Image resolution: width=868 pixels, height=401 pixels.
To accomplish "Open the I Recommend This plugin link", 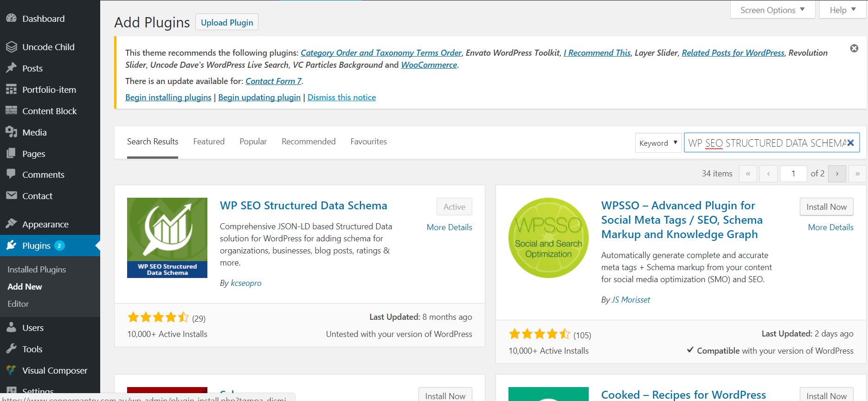I will [597, 53].
